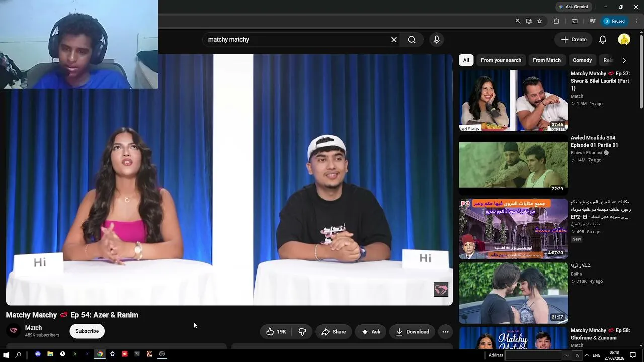Open the clock app on taskbar
Image resolution: width=644 pixels, height=362 pixels.
(62, 354)
